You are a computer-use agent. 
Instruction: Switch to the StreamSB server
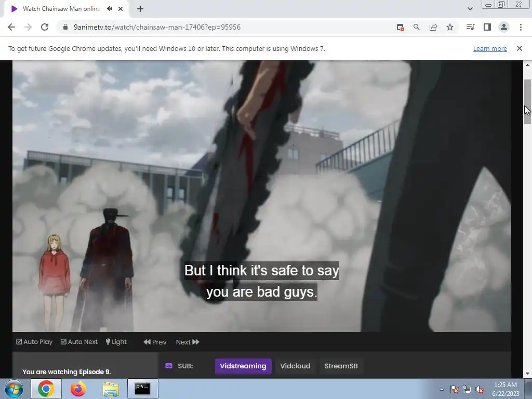[341, 366]
